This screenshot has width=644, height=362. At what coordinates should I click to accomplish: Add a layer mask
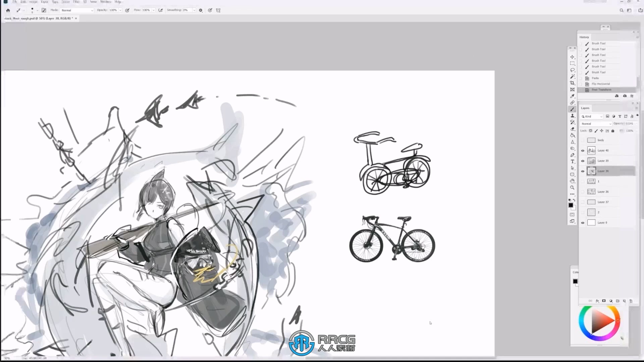click(x=604, y=301)
